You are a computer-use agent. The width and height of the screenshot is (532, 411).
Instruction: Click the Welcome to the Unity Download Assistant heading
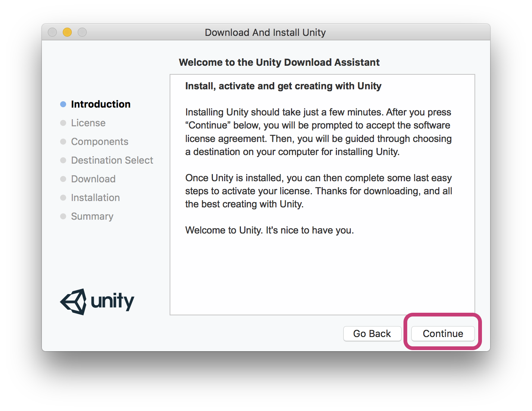279,62
